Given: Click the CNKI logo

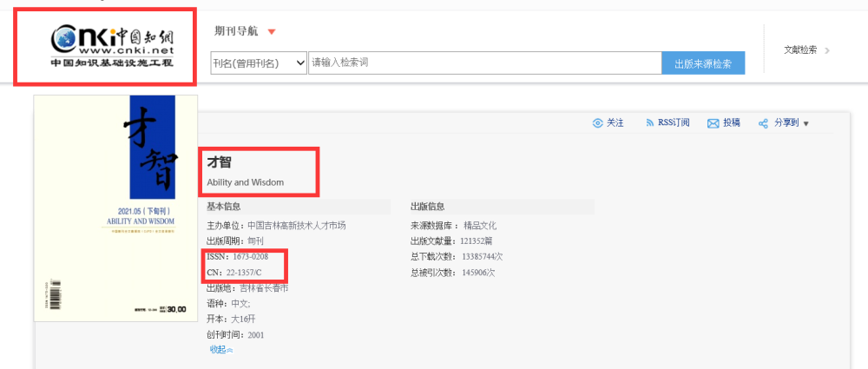Looking at the screenshot, I should pos(112,47).
